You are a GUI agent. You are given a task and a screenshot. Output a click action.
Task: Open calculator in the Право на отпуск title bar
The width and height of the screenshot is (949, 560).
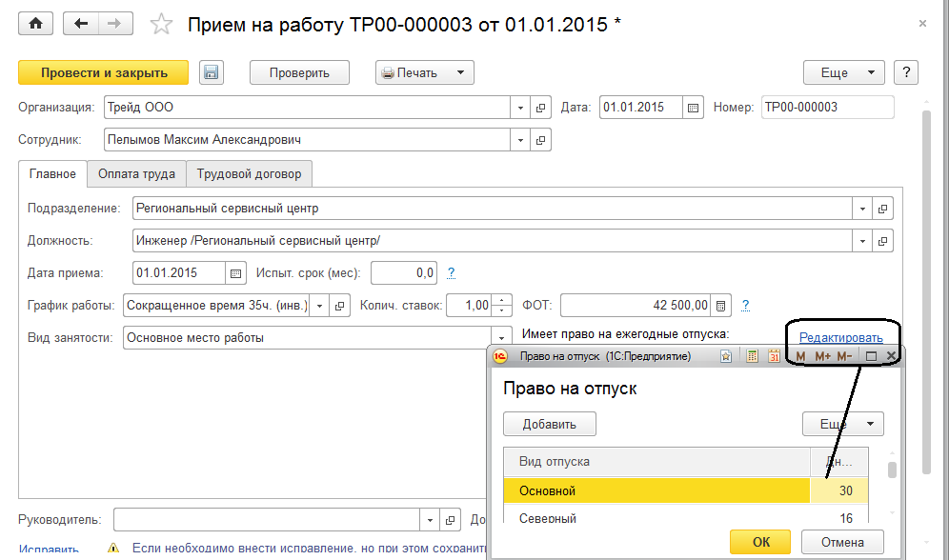point(752,356)
